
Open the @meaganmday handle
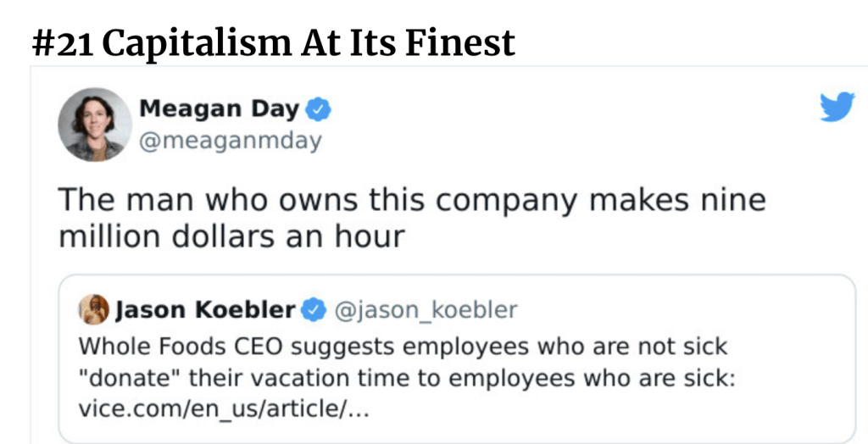tap(230, 141)
